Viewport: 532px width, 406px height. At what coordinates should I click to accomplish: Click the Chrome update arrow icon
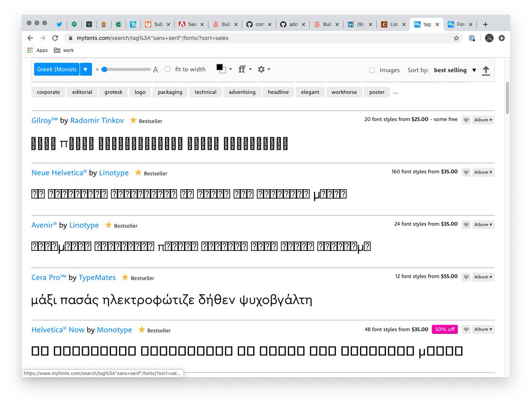pos(502,38)
